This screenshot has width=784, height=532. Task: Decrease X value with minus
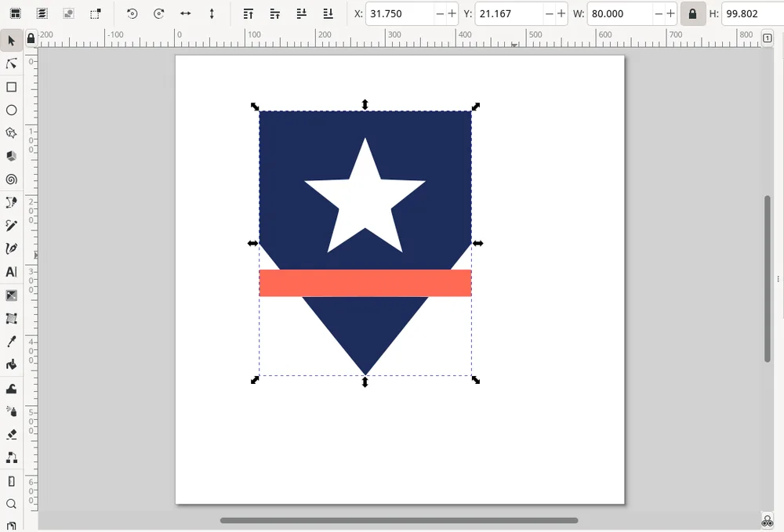[x=440, y=13]
